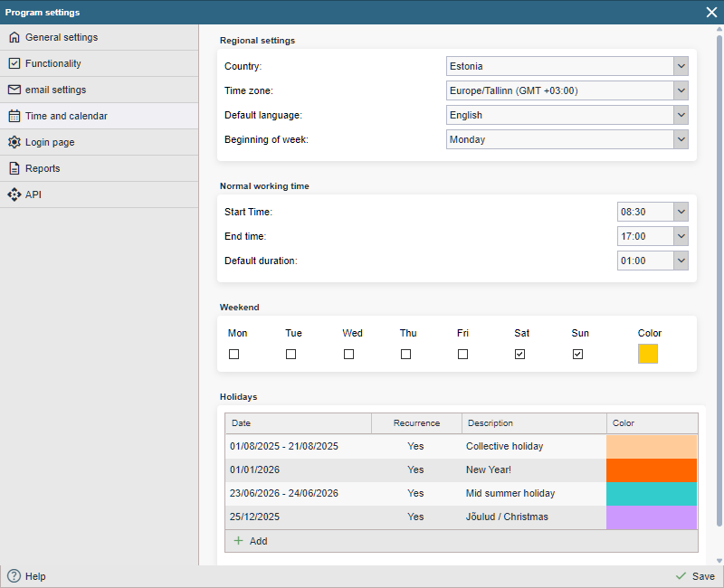The width and height of the screenshot is (724, 588).
Task: Pick the yellow Weekend color swatch
Action: pos(648,355)
